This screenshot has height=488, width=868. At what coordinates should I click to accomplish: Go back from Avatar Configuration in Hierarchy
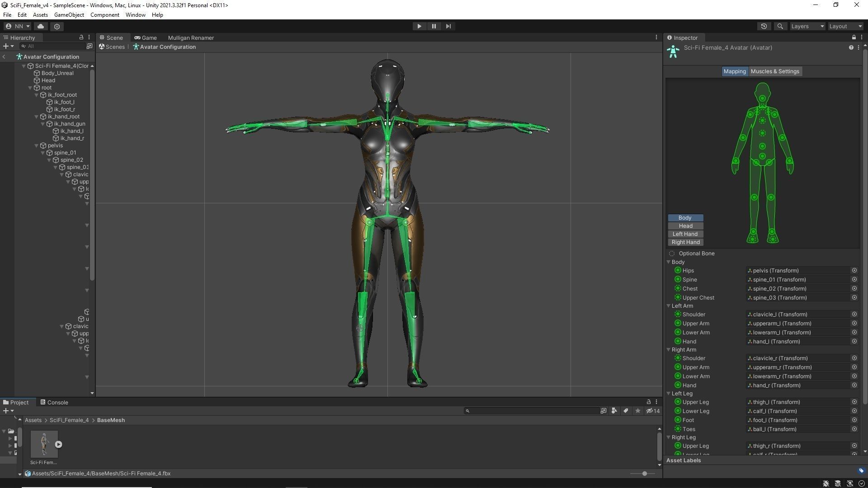(x=4, y=56)
